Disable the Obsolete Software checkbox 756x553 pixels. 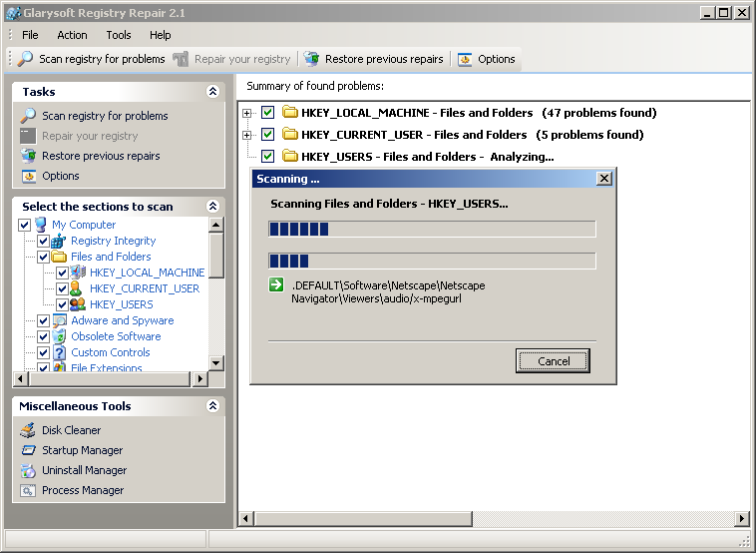click(x=44, y=336)
